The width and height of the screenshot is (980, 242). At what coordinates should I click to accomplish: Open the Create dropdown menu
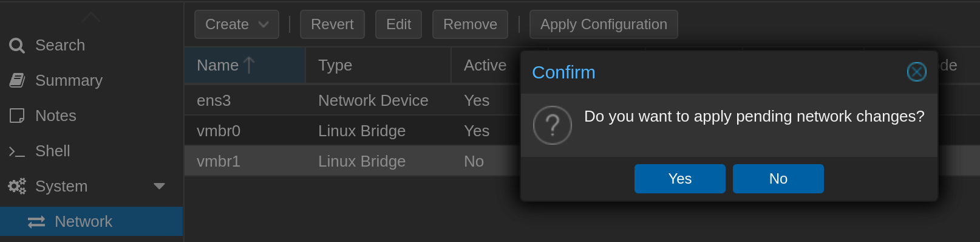pos(237,24)
